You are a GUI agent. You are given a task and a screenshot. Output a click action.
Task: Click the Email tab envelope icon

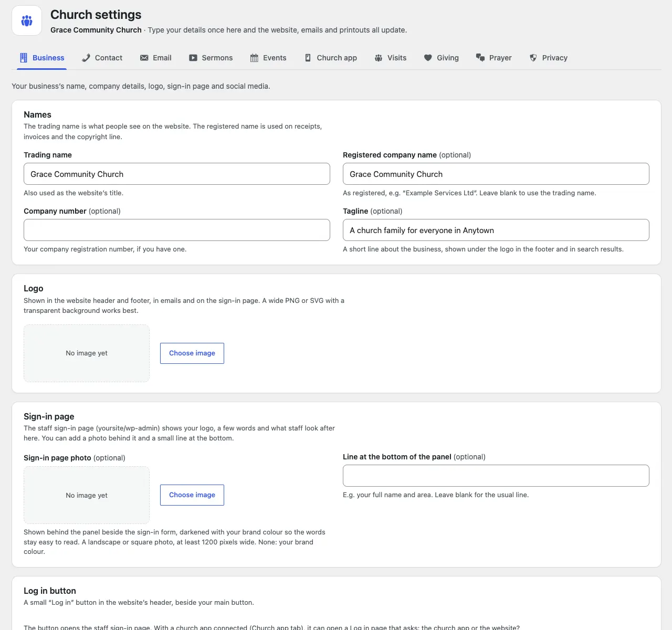144,58
